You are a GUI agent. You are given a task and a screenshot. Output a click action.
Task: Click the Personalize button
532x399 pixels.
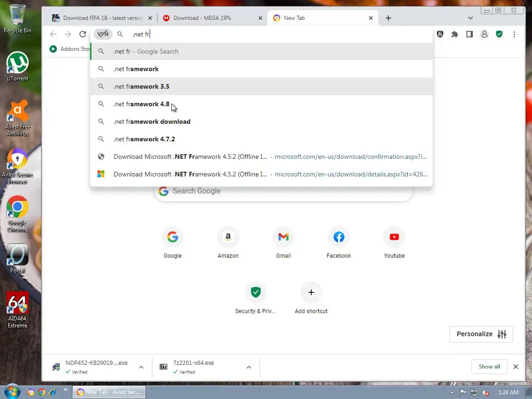pos(481,334)
